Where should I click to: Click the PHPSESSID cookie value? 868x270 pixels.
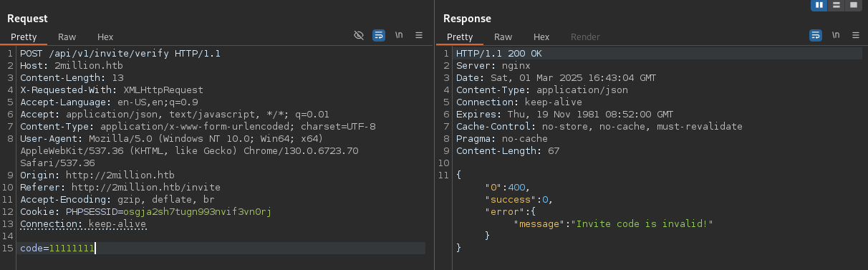tap(198, 211)
